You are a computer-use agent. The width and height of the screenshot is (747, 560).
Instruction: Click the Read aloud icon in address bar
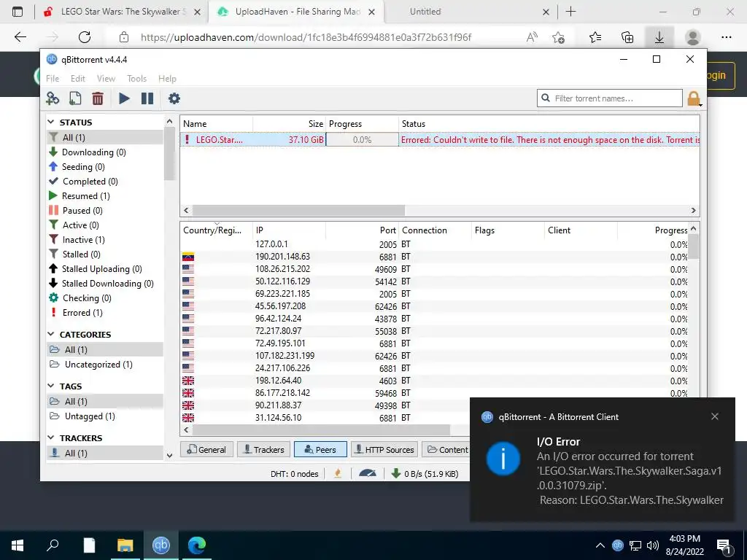click(532, 37)
